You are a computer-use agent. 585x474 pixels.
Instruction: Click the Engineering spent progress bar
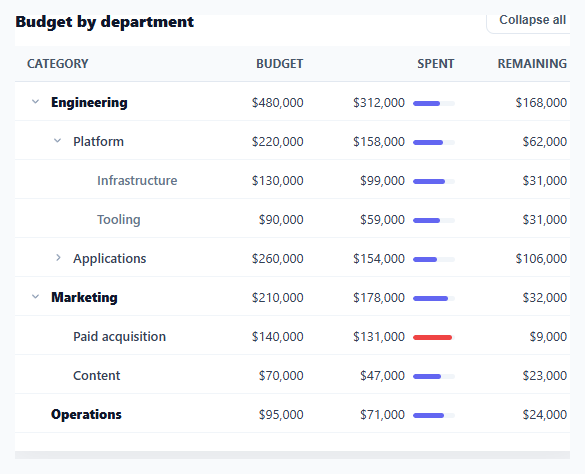434,103
